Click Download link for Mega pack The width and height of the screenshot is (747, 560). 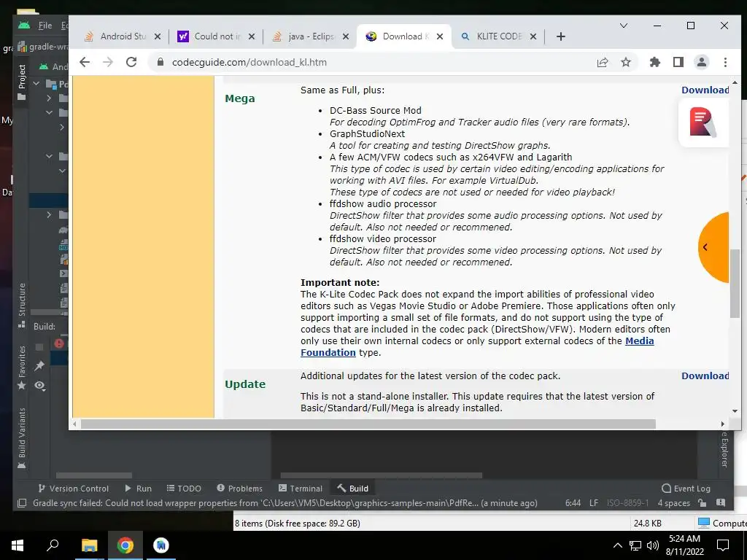pyautogui.click(x=705, y=90)
